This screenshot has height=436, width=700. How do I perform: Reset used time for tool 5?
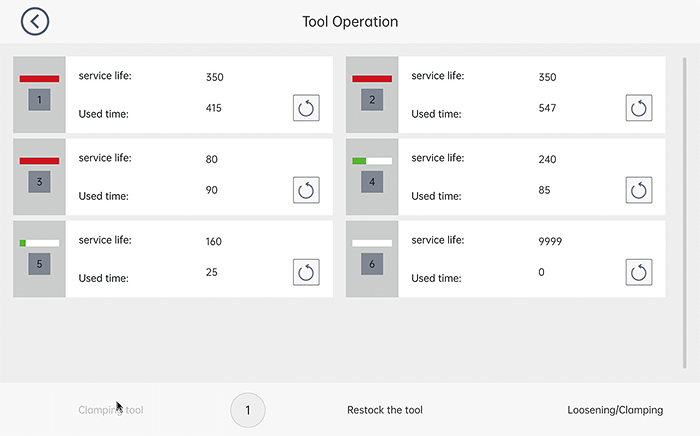[306, 272]
